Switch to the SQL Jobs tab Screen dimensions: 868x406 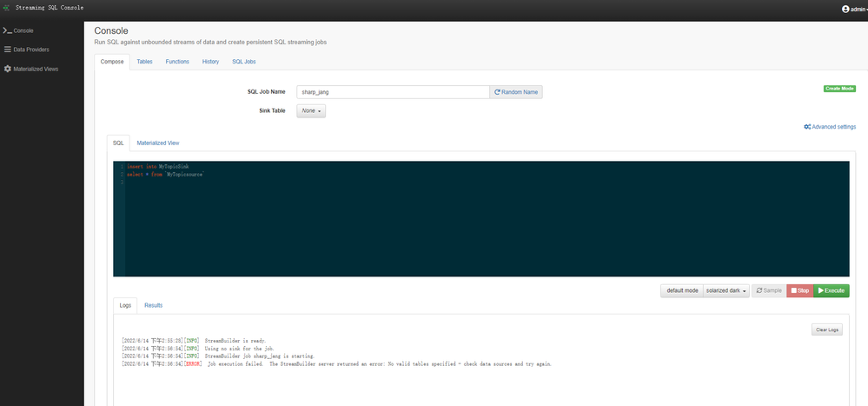[243, 62]
